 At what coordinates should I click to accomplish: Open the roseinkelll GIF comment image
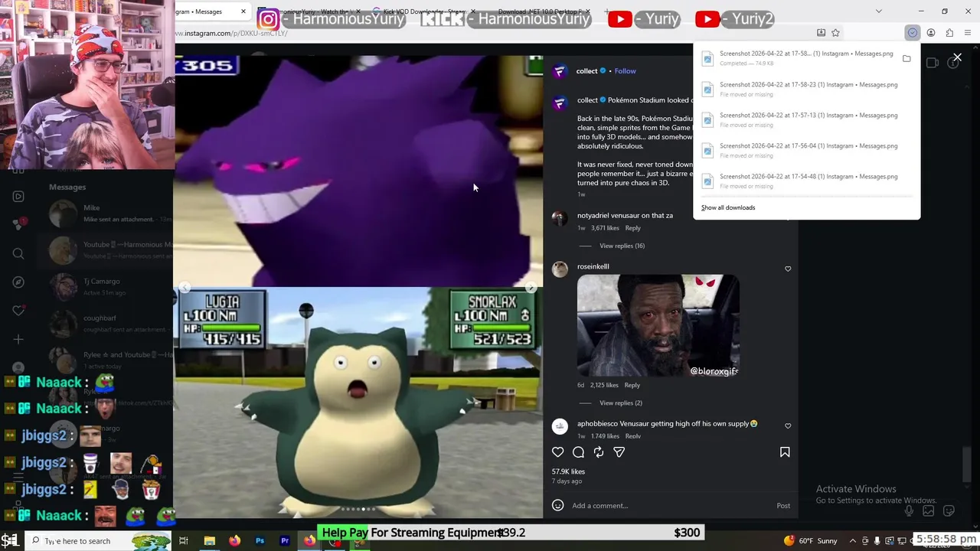[658, 326]
